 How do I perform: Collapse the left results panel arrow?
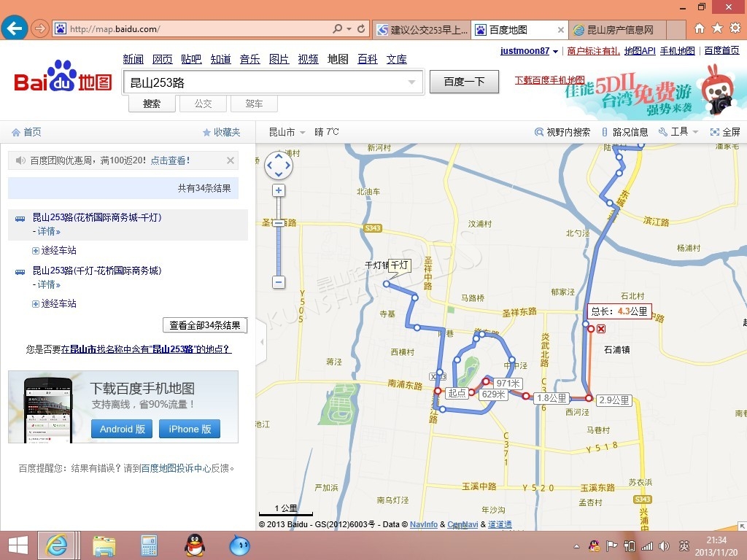tap(262, 341)
